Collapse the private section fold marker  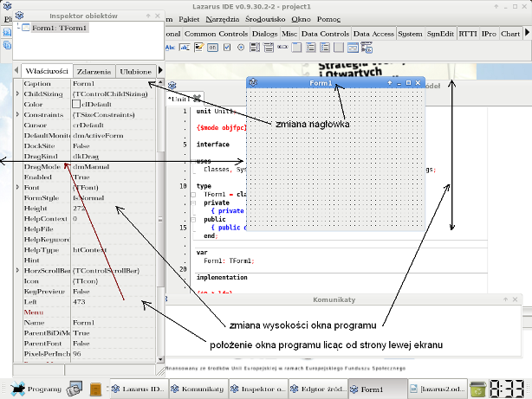tap(193, 203)
